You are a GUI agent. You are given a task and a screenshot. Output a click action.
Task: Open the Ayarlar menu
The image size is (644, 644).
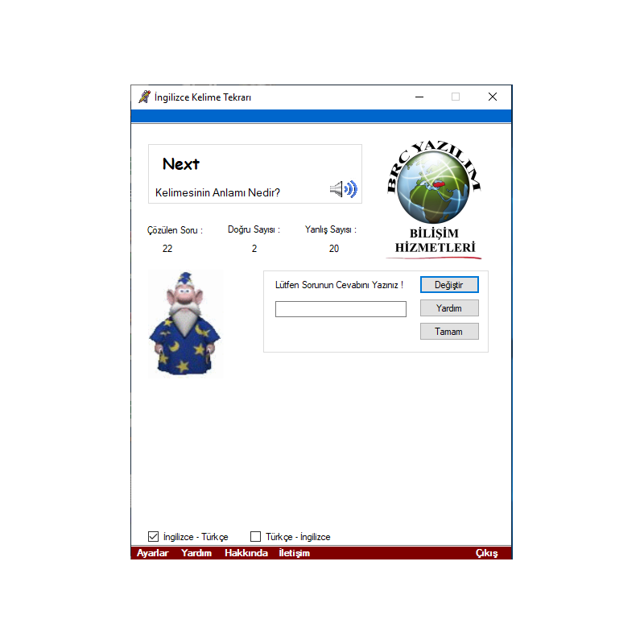pyautogui.click(x=153, y=553)
